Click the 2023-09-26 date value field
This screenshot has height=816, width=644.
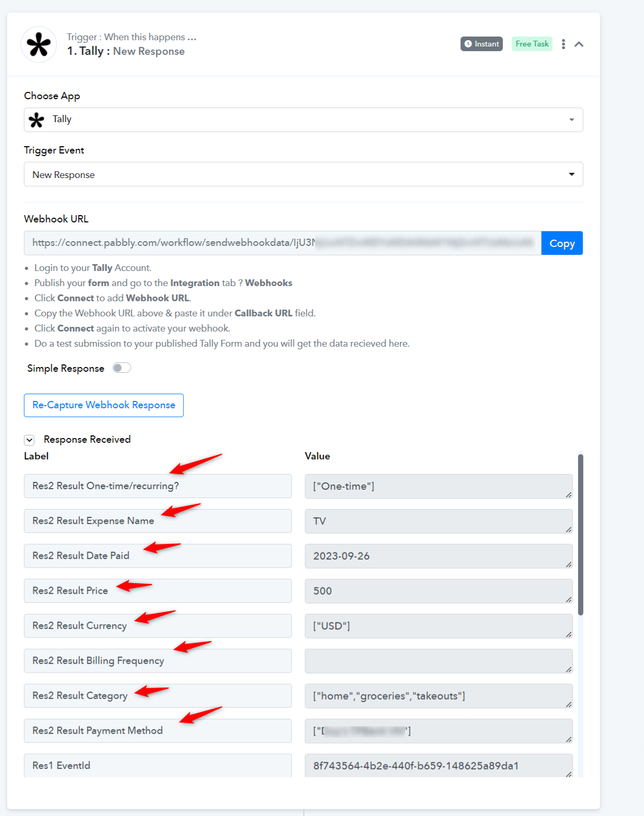pos(439,556)
